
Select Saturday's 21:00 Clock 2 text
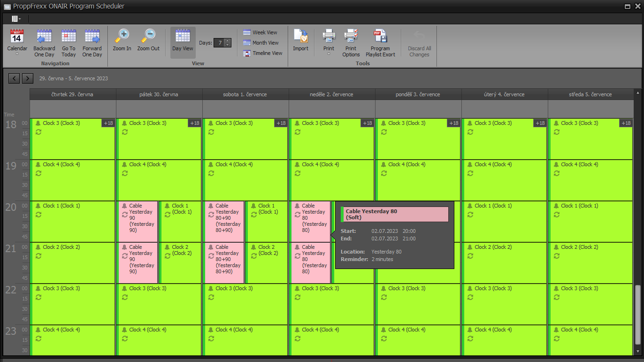tap(268, 250)
